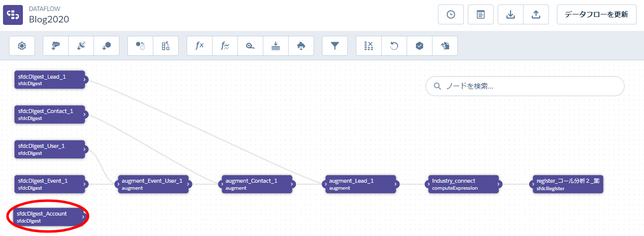This screenshot has width=644, height=236.
Task: Expand arrow on sfdcDigest_Account node
Action: (x=83, y=217)
